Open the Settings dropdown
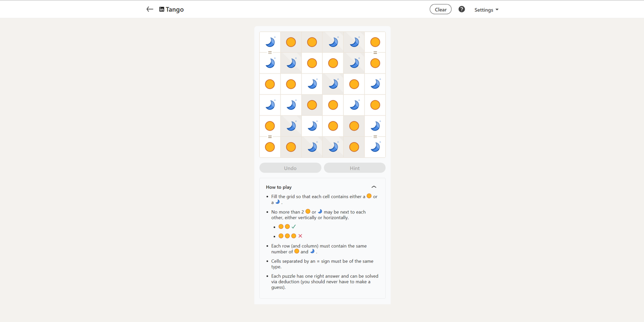The width and height of the screenshot is (644, 322). click(486, 10)
